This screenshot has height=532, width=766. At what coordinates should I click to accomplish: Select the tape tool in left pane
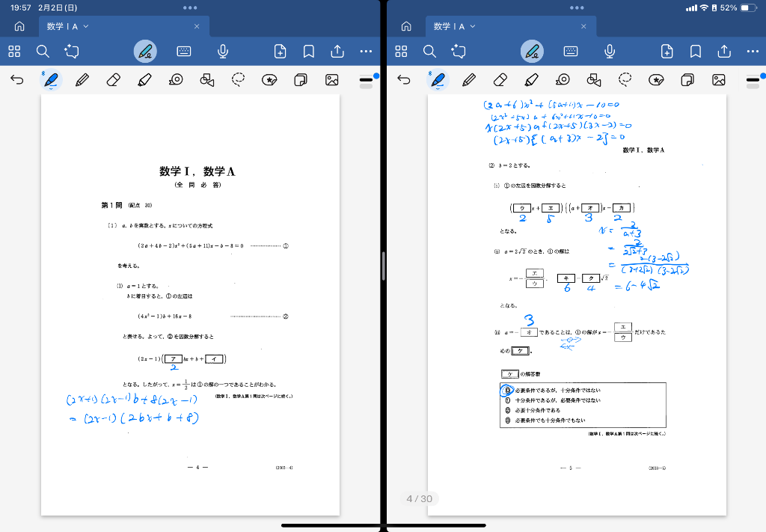tap(176, 79)
